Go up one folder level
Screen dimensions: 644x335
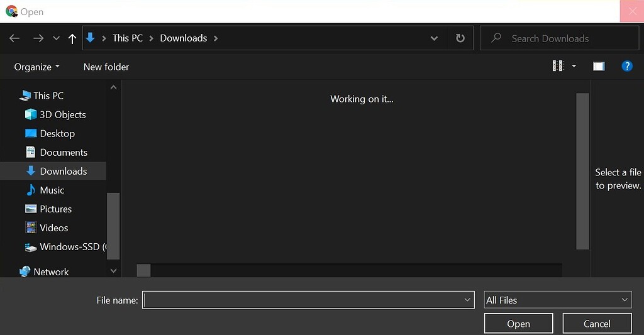(72, 38)
